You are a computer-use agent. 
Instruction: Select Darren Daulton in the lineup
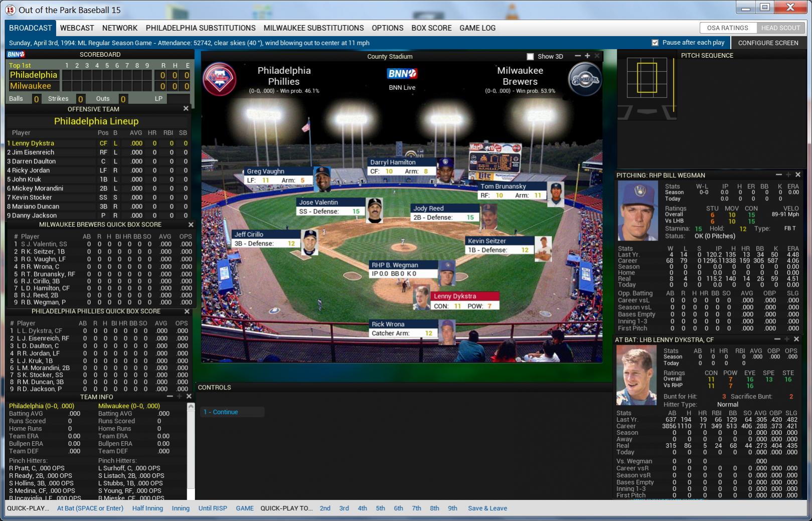tap(98, 161)
